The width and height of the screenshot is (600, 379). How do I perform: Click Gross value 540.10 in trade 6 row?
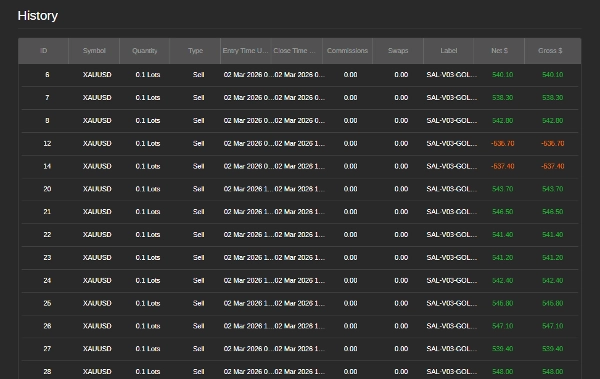[553, 75]
